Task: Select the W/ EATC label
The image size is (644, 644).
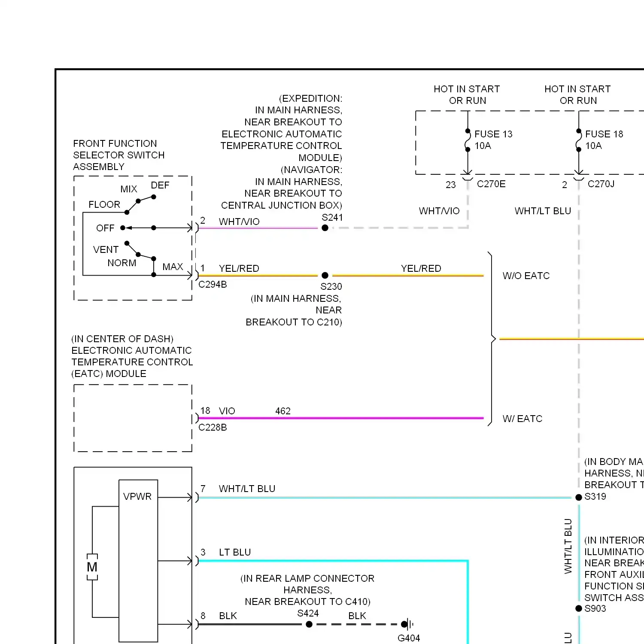Action: tap(522, 419)
